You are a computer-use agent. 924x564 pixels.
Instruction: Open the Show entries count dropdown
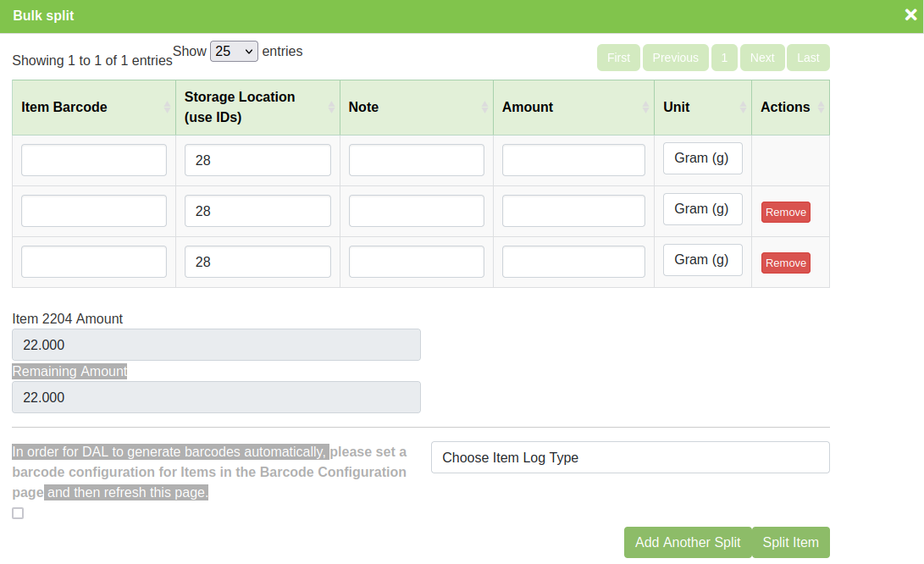pos(234,52)
